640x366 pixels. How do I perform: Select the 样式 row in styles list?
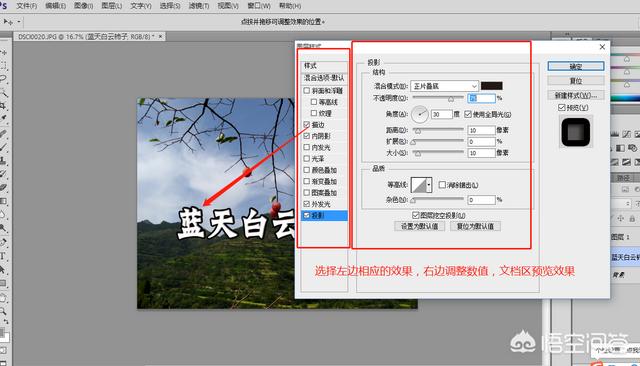(324, 66)
